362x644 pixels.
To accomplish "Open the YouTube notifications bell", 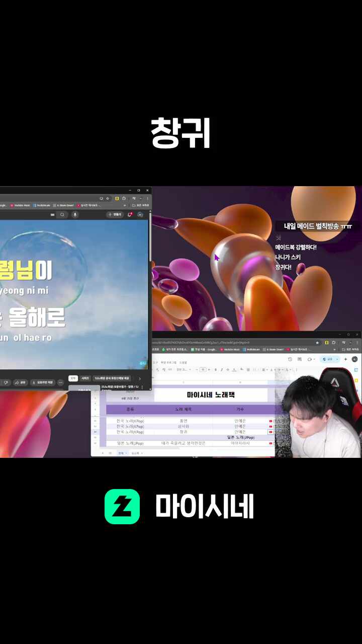I will [130, 214].
